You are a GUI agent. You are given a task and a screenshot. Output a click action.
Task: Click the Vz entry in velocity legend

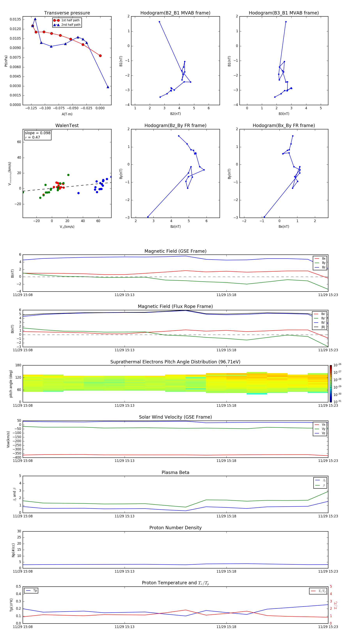pyautogui.click(x=320, y=433)
